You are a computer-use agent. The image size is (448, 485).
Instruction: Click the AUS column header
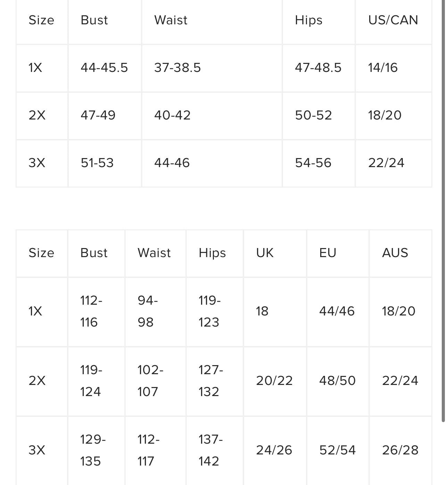pos(395,253)
